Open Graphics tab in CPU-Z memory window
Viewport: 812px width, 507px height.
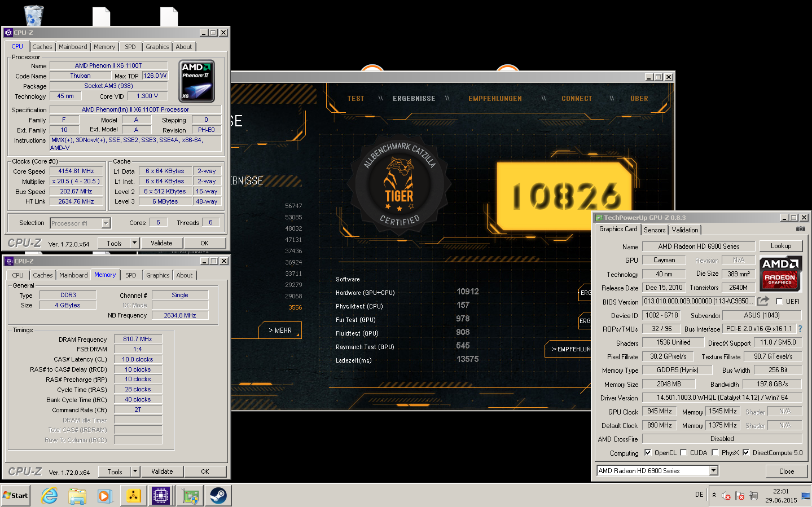(158, 275)
